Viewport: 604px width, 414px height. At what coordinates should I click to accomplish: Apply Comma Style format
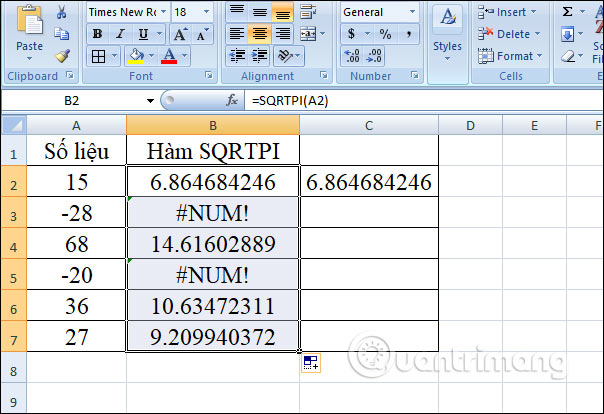408,34
